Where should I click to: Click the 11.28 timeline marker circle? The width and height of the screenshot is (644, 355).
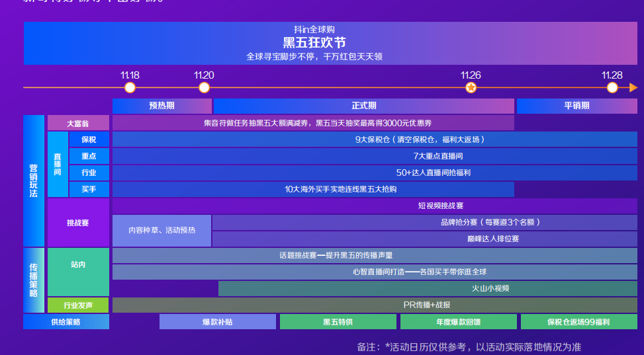(612, 88)
